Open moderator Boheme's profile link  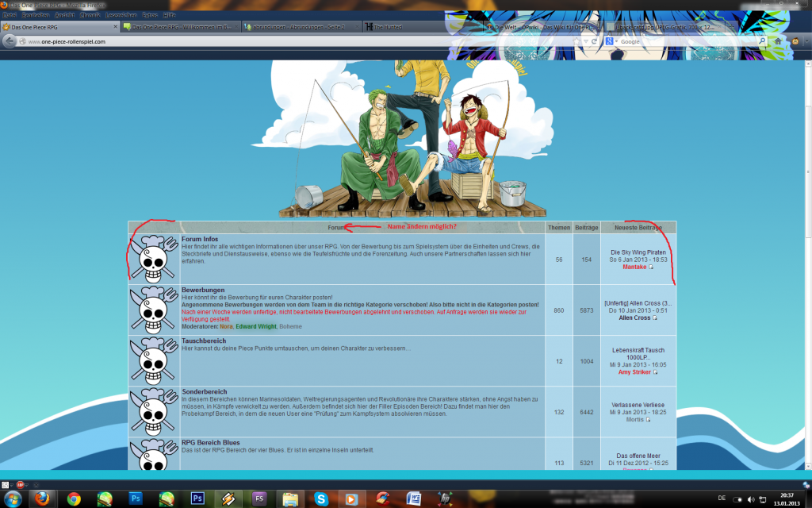(x=290, y=326)
